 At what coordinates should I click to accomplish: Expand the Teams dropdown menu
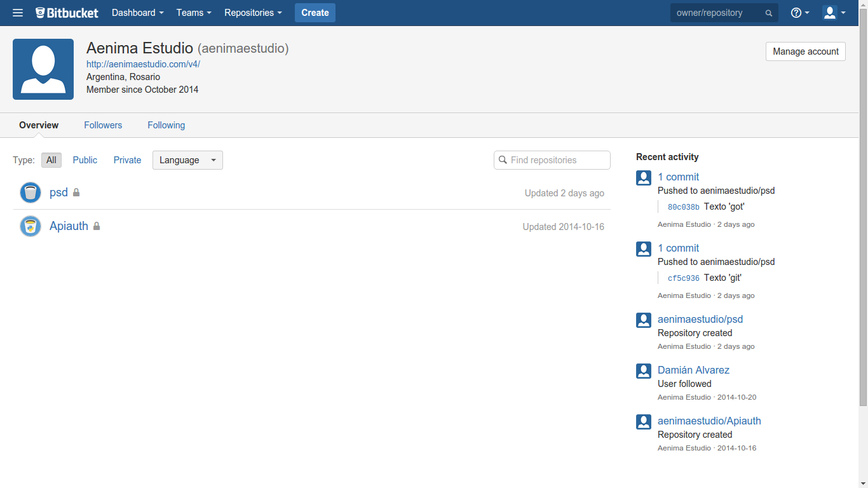click(194, 13)
